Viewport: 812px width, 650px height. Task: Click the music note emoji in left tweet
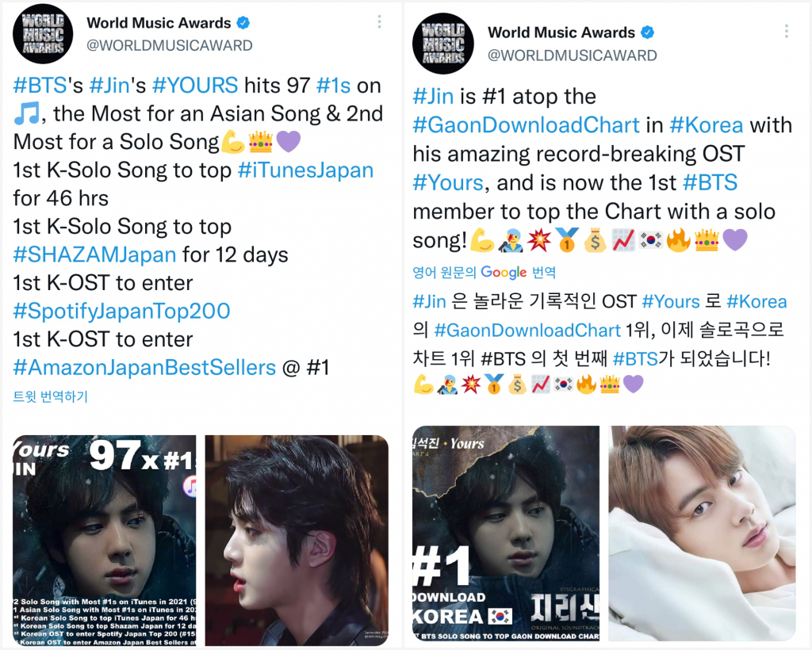click(26, 113)
